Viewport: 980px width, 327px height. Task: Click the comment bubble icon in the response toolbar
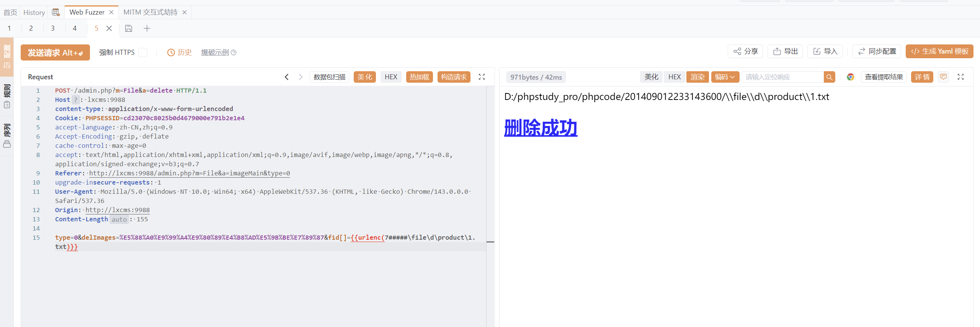(x=944, y=77)
